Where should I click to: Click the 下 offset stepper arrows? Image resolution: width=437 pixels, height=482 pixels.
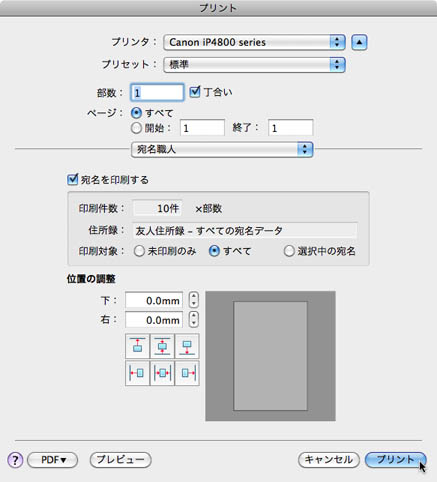pyautogui.click(x=194, y=299)
